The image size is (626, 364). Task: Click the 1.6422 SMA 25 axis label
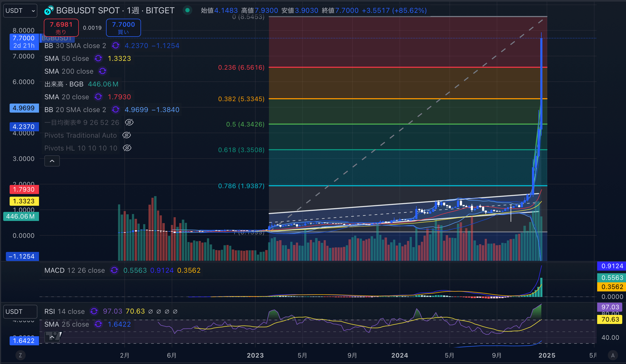click(x=24, y=341)
